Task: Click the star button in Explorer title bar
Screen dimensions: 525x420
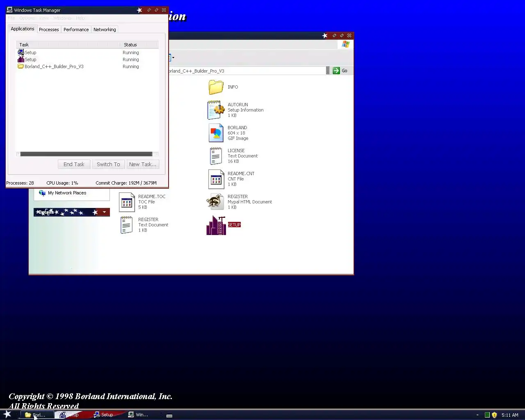Action: pos(325,36)
